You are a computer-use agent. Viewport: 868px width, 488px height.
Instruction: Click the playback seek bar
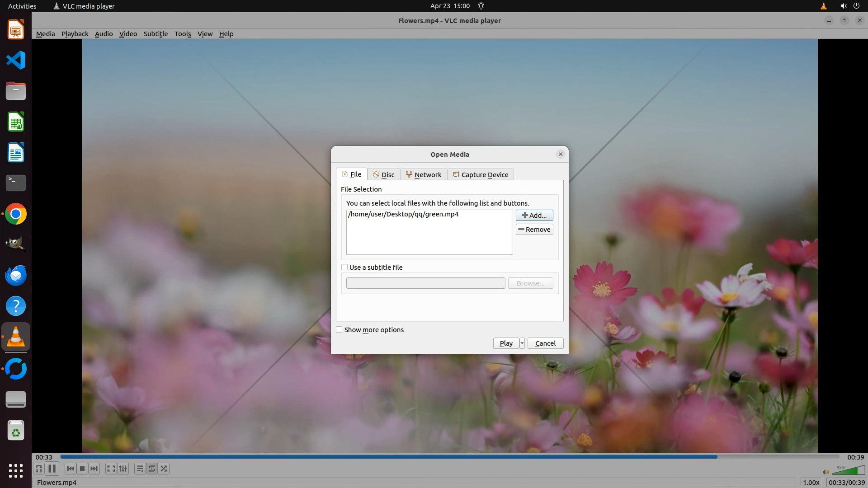449,457
